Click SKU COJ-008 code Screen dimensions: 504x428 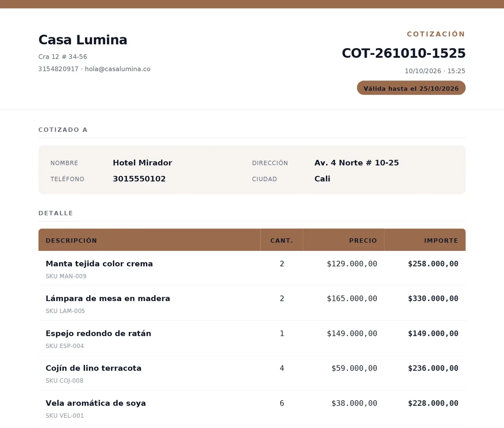coord(65,380)
